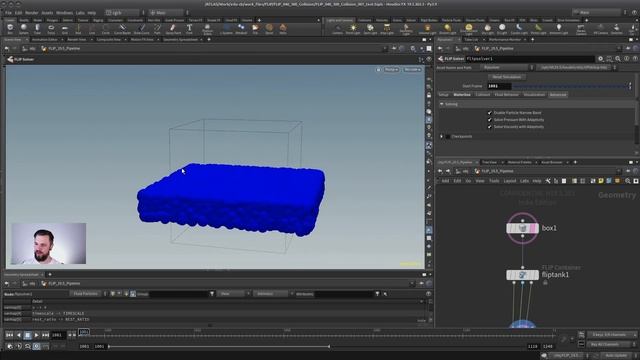Select the Volume Light shelf tool
The image size is (640, 360).
click(x=427, y=29)
